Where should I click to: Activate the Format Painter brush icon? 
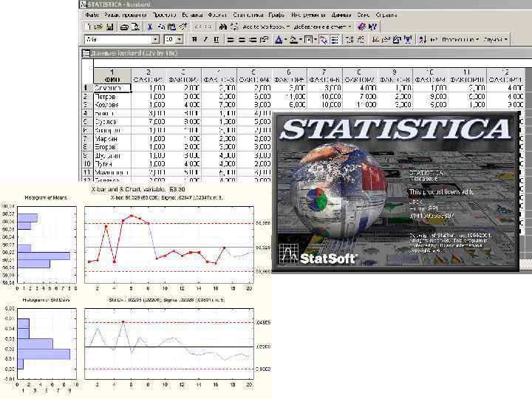click(183, 27)
